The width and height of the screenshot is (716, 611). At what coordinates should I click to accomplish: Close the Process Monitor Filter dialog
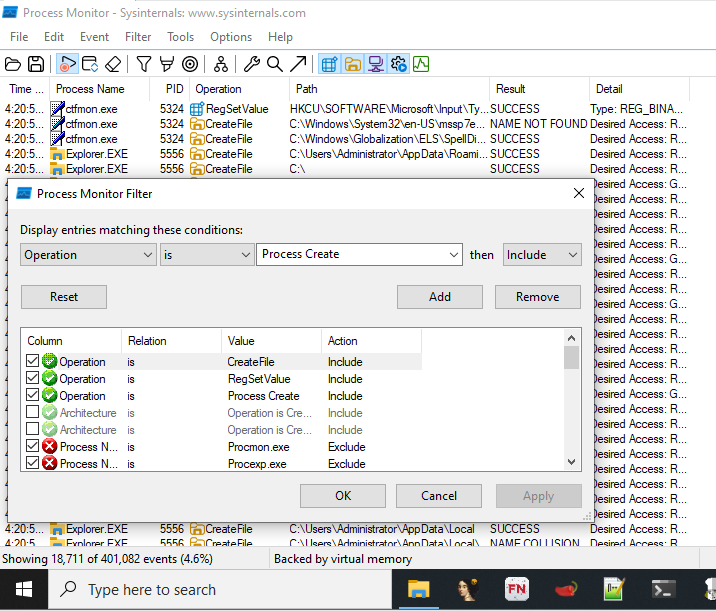click(579, 193)
